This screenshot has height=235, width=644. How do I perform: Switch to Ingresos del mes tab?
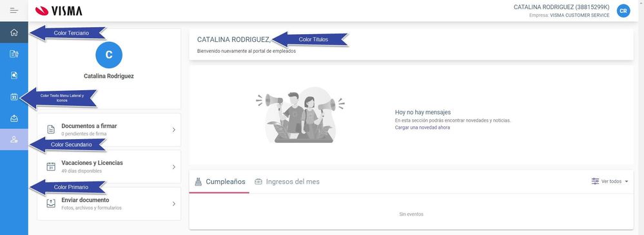tap(287, 182)
